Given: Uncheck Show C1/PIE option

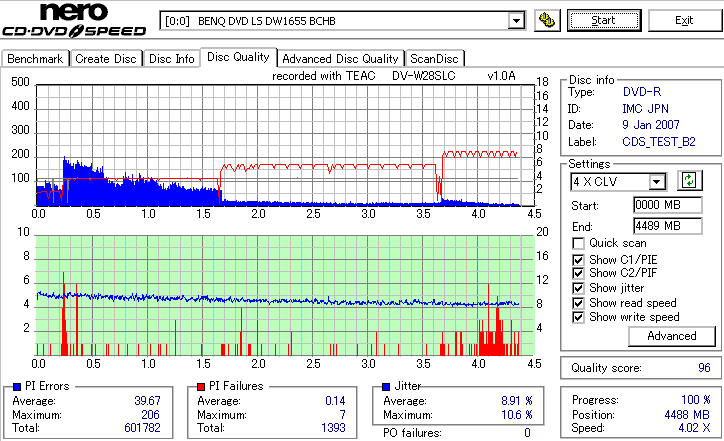Looking at the screenshot, I should coord(578,260).
